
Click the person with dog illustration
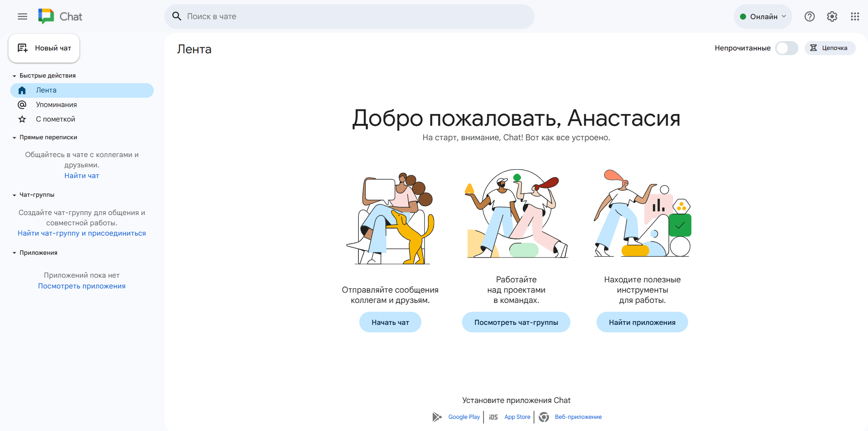[390, 217]
